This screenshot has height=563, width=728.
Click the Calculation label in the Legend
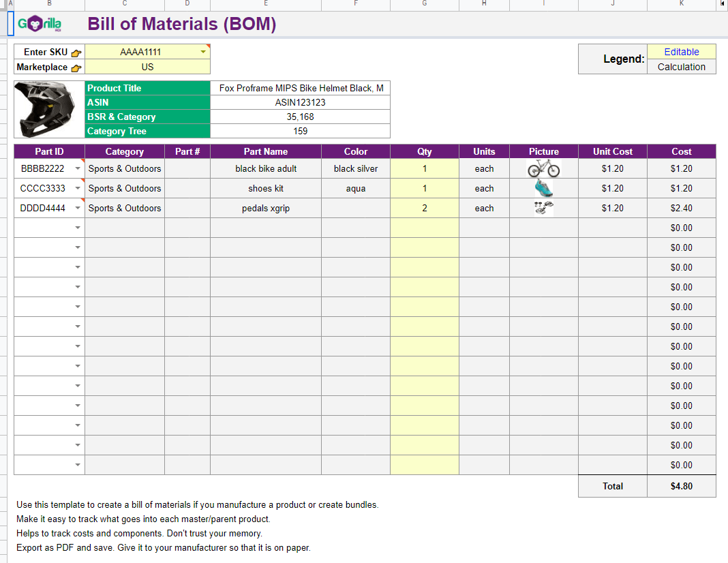tap(681, 67)
